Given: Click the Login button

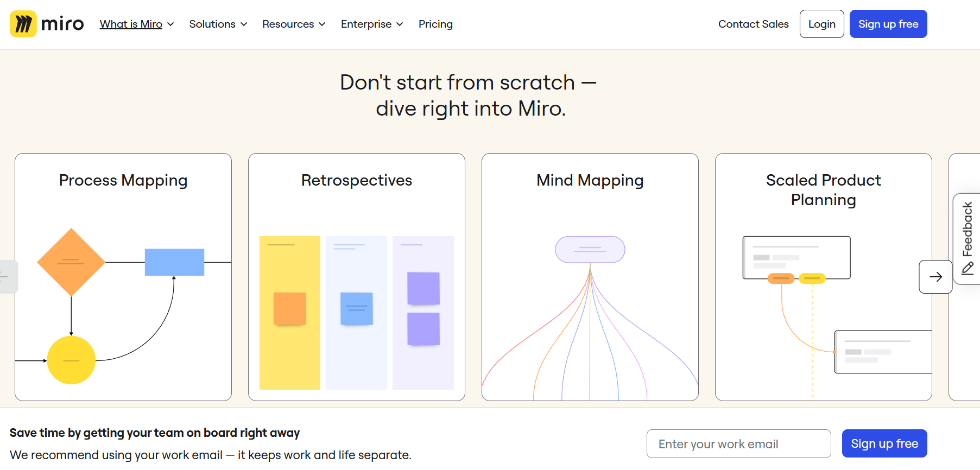Looking at the screenshot, I should point(821,24).
